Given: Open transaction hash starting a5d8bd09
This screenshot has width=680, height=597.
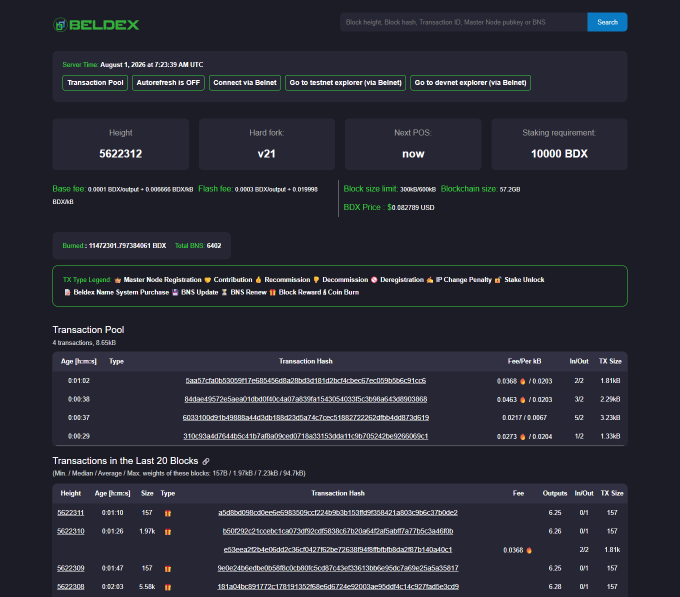Looking at the screenshot, I should click(338, 513).
